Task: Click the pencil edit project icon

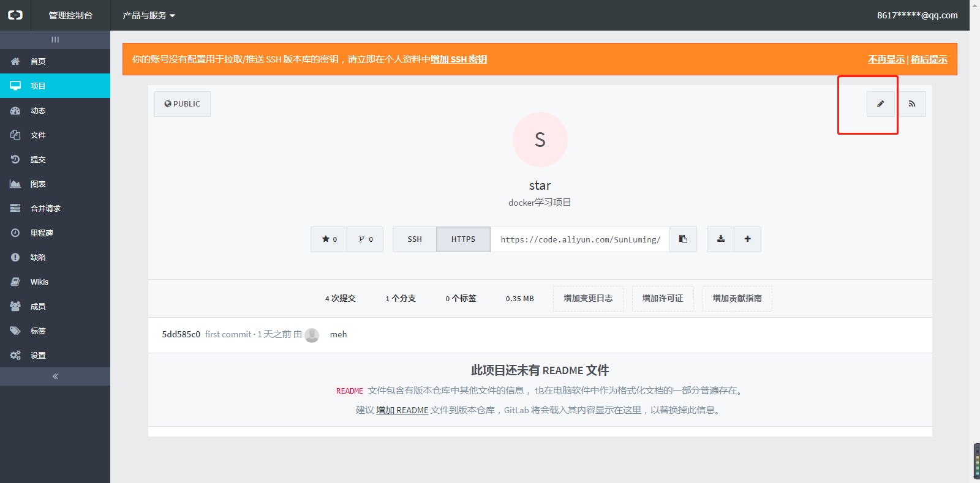Action: point(881,104)
